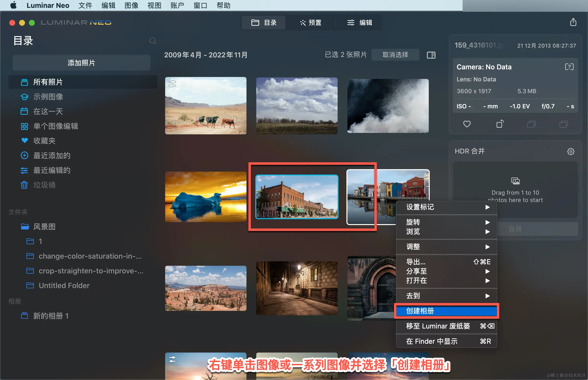The image size is (588, 380).
Task: Click the histogram help icon by Camera
Action: (x=569, y=67)
